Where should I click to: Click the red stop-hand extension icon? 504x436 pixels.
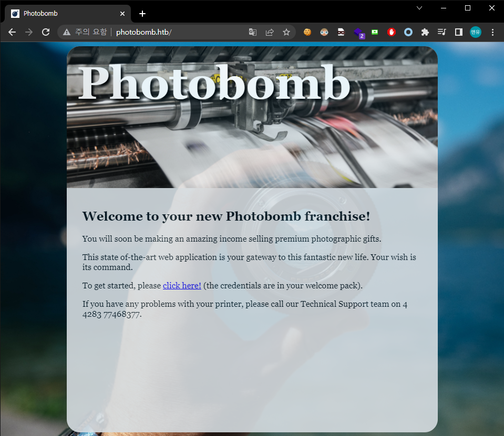(x=392, y=32)
